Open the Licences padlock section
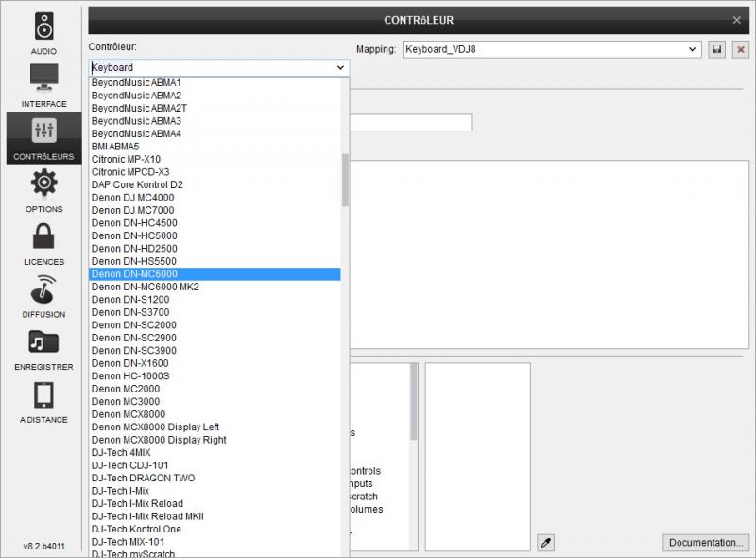 (43, 243)
